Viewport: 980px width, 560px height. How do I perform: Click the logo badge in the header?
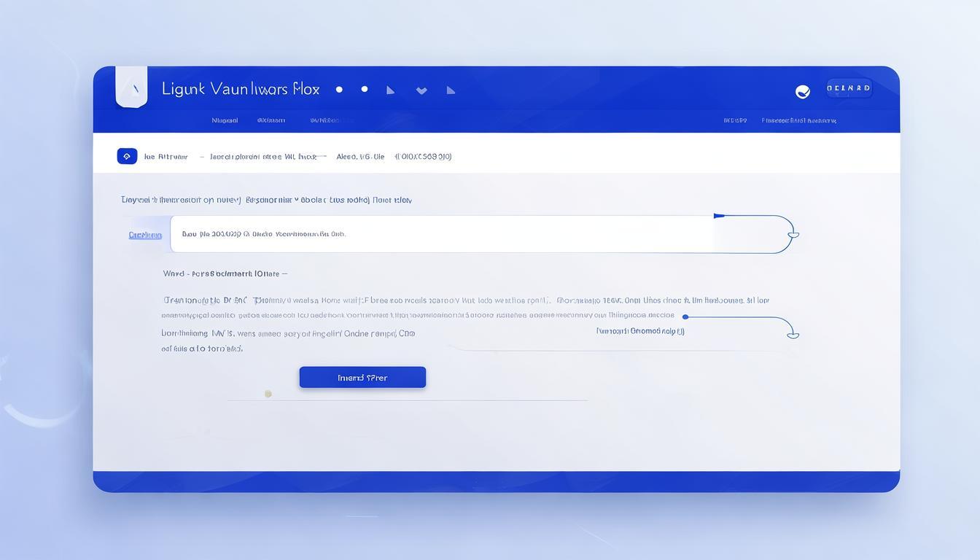click(131, 87)
